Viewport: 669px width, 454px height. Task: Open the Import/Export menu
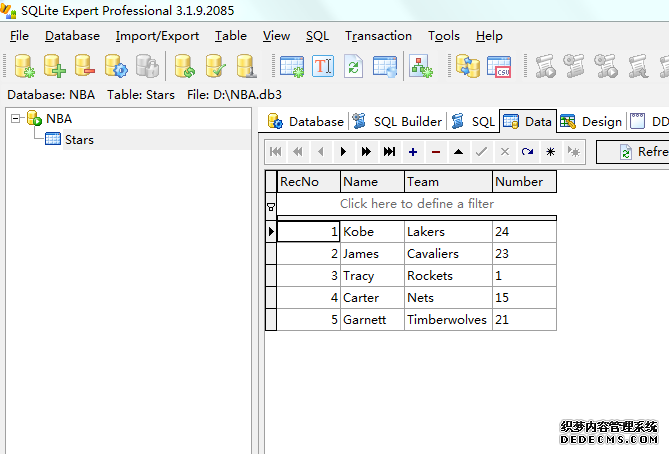[x=157, y=36]
